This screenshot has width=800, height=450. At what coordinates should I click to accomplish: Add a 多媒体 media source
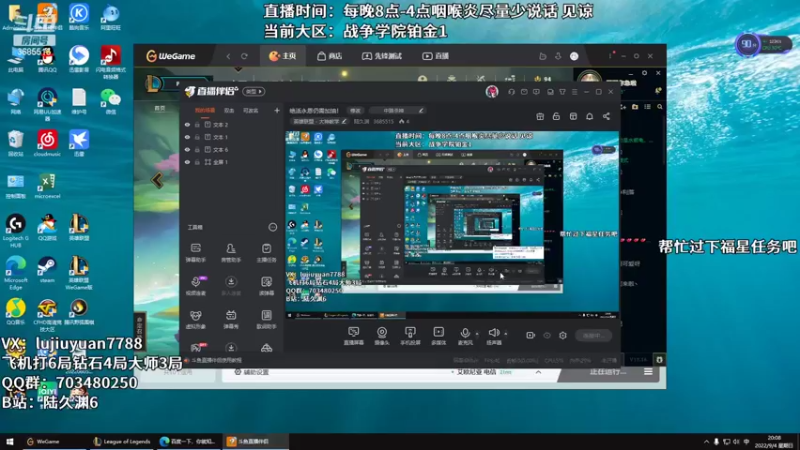[x=439, y=336]
